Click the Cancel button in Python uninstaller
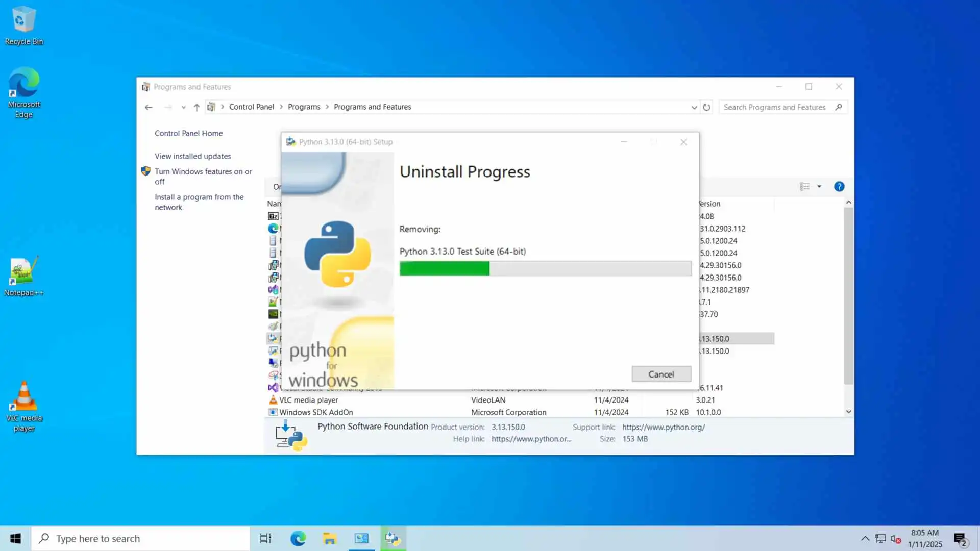Viewport: 980px width, 551px height. [661, 374]
